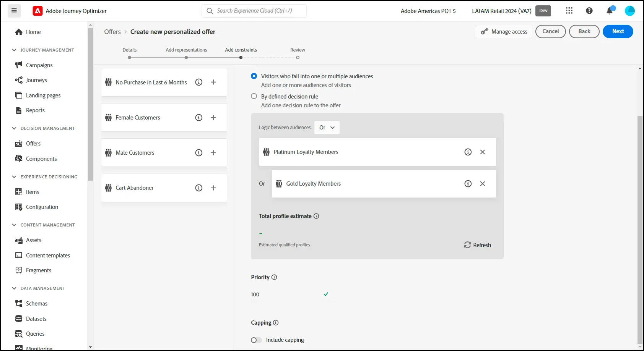Collapse Data Management section

(x=14, y=288)
